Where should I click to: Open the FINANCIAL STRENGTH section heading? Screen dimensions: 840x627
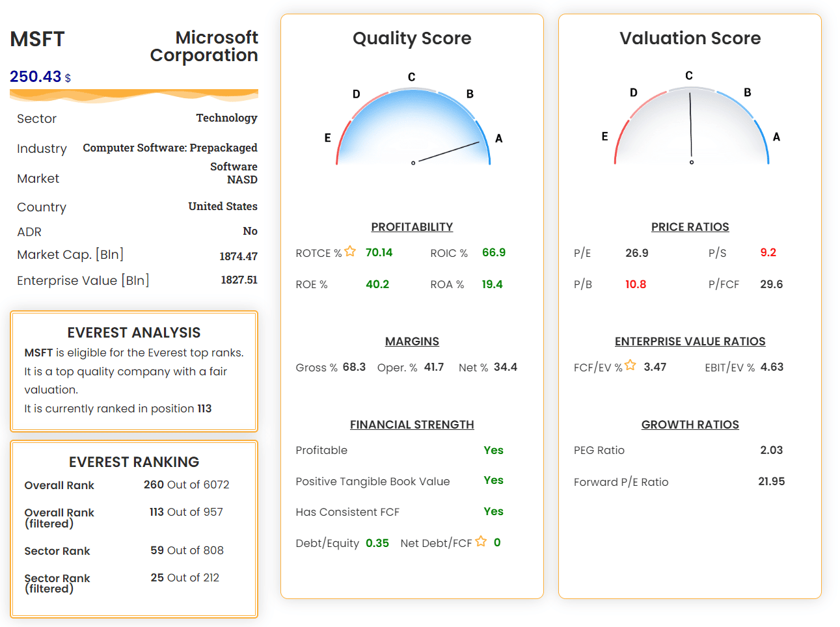pos(412,425)
